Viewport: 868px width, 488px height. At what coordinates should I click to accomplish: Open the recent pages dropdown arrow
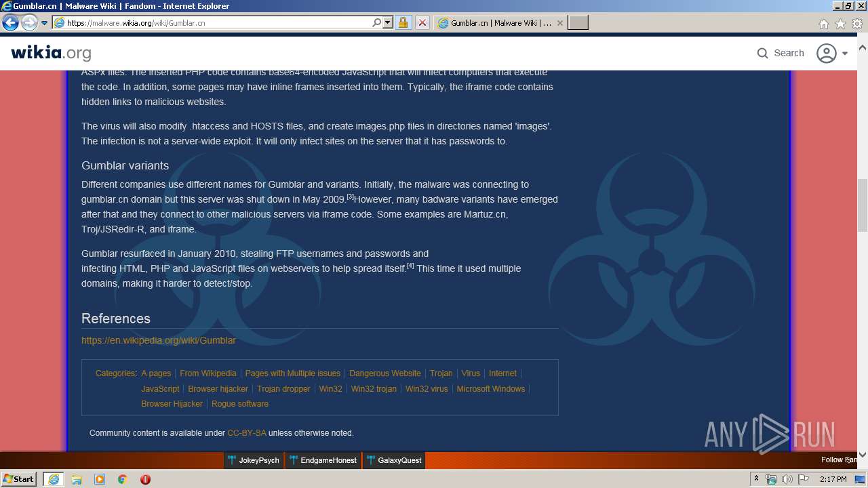pyautogui.click(x=44, y=22)
